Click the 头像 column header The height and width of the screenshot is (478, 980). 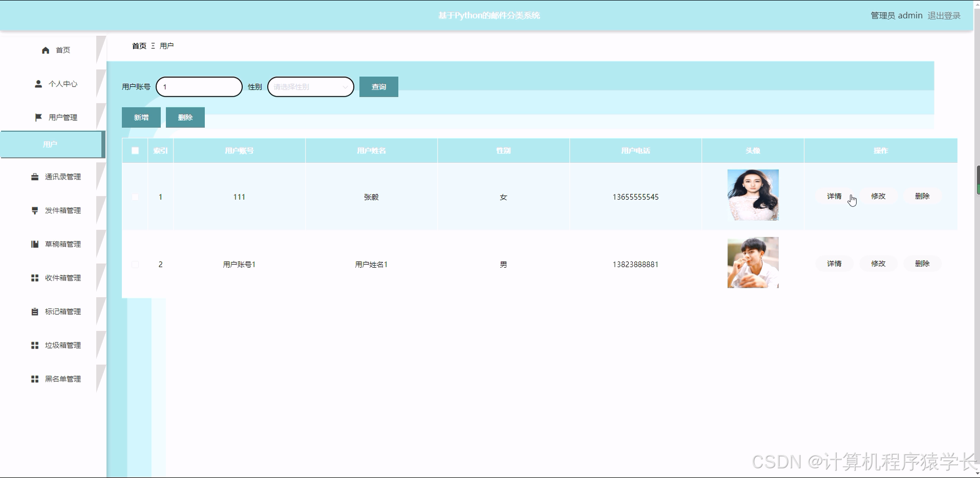753,150
